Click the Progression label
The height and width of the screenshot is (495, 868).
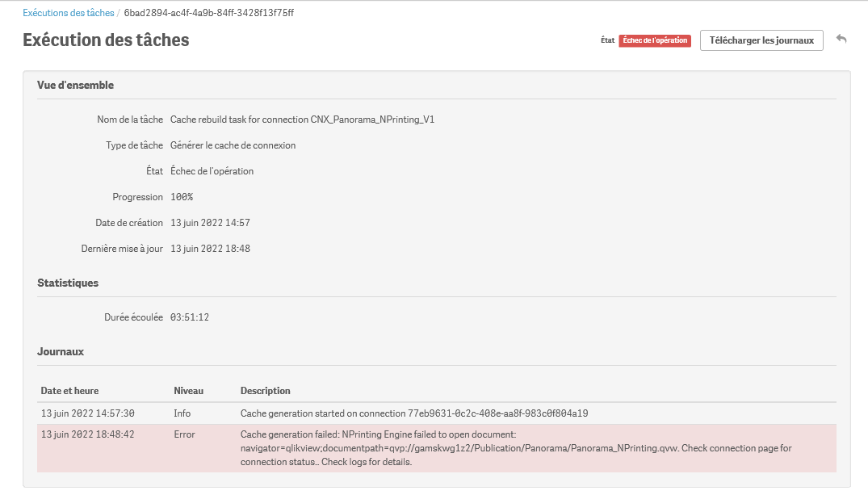click(x=138, y=197)
